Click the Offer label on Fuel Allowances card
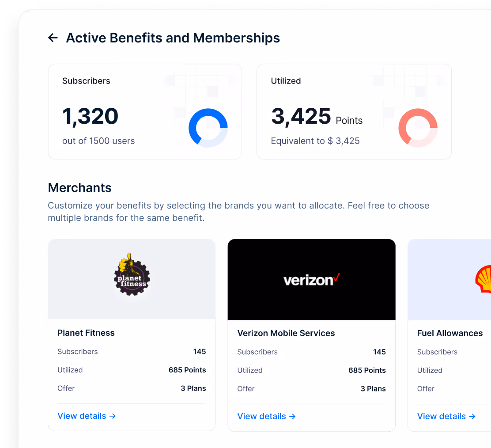The height and width of the screenshot is (448, 491). tap(426, 389)
